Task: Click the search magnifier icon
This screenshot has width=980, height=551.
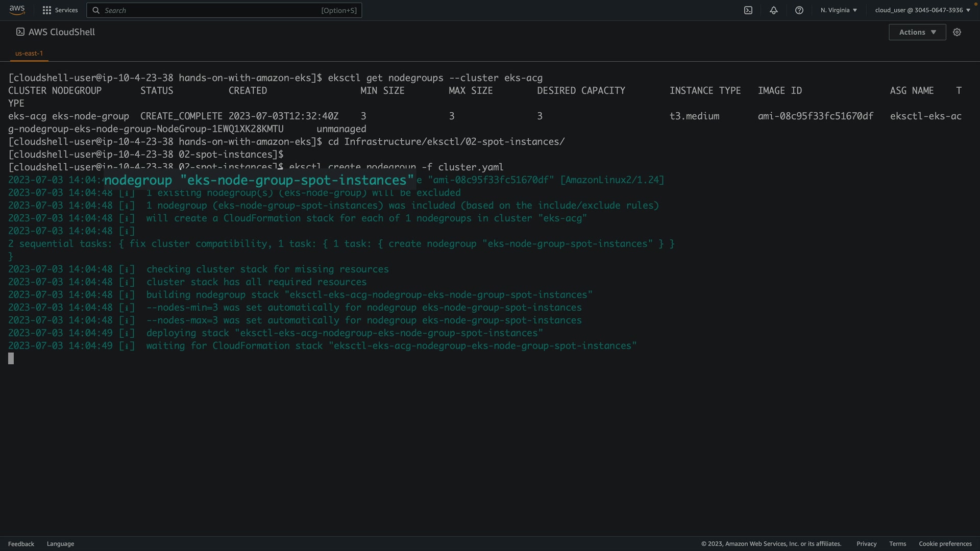Action: click(x=96, y=10)
